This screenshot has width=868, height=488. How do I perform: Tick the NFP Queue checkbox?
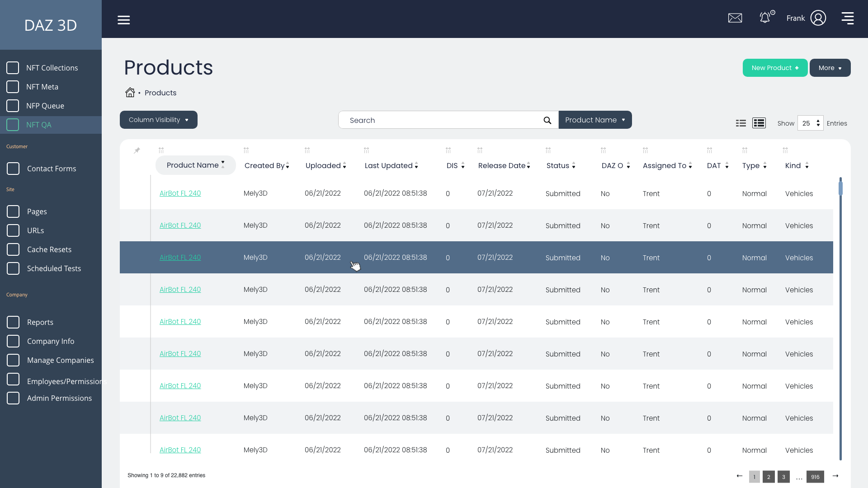(13, 106)
